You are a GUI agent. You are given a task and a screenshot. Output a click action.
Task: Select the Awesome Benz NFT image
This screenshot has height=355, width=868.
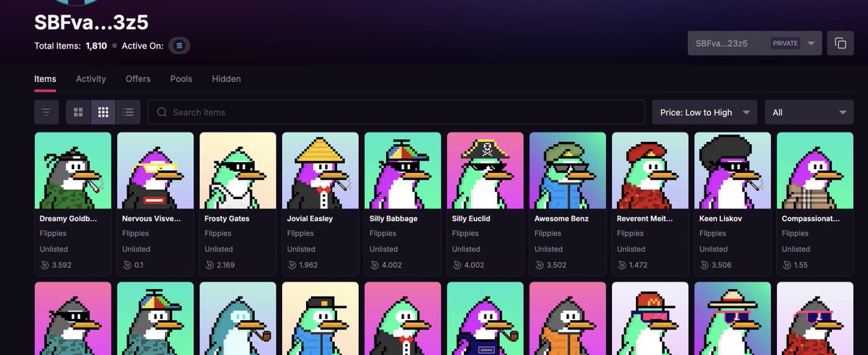pyautogui.click(x=568, y=171)
